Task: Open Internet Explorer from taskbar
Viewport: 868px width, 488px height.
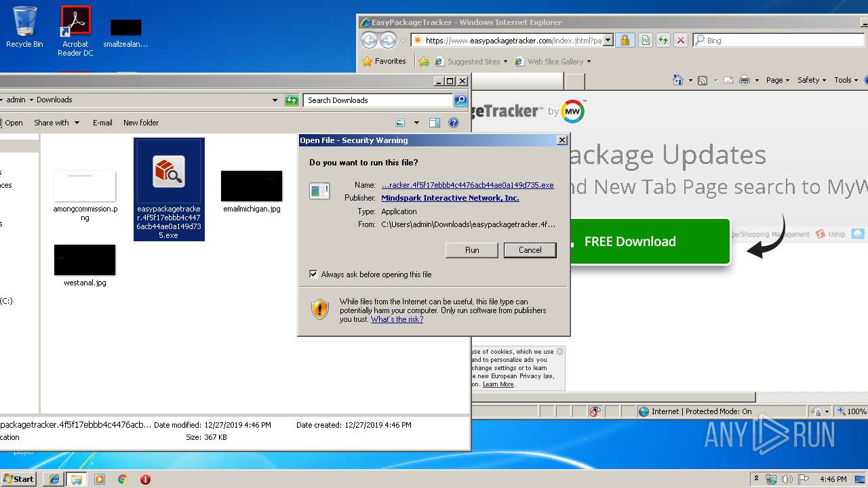Action: [x=54, y=479]
